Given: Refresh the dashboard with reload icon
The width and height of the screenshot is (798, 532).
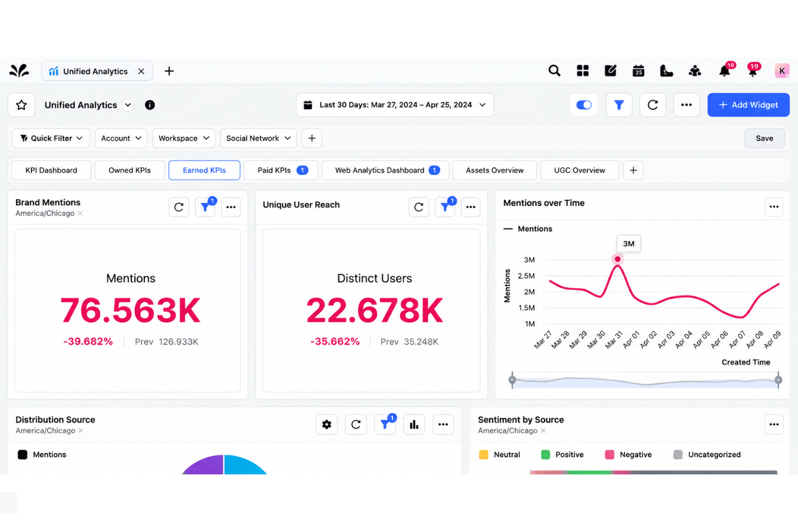Looking at the screenshot, I should [x=652, y=105].
